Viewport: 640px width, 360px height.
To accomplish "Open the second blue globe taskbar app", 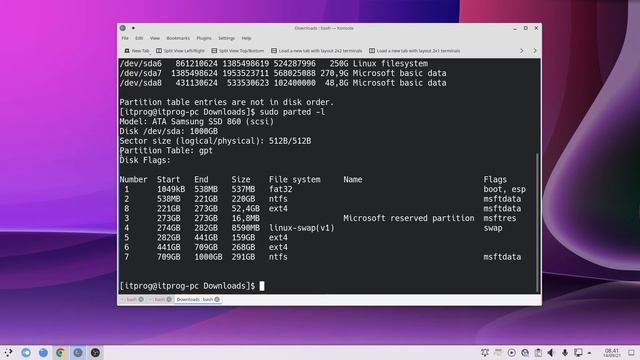I will click(43, 353).
